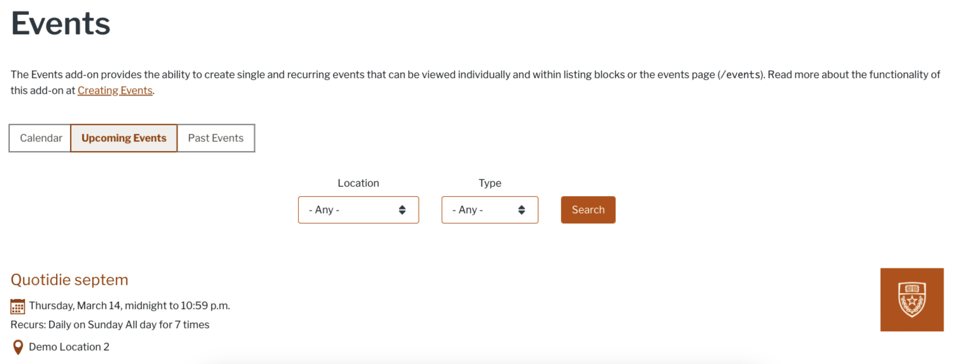Click the Type field label
The width and height of the screenshot is (980, 364).
pyautogui.click(x=490, y=183)
